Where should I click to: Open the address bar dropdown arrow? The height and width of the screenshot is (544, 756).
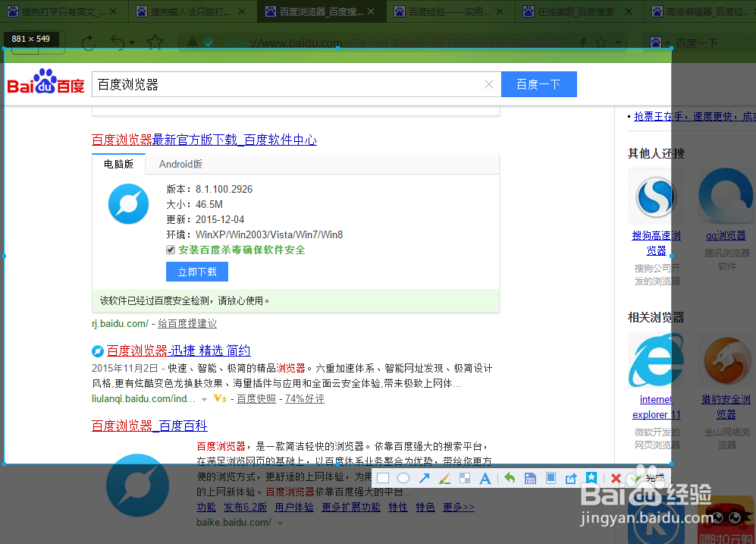click(618, 43)
